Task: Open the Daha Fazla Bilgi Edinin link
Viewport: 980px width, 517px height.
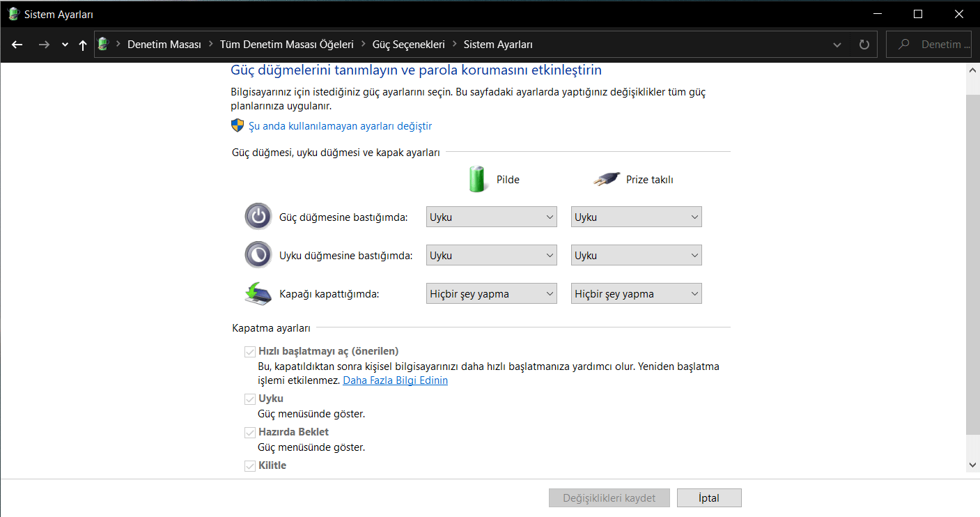Action: (395, 380)
